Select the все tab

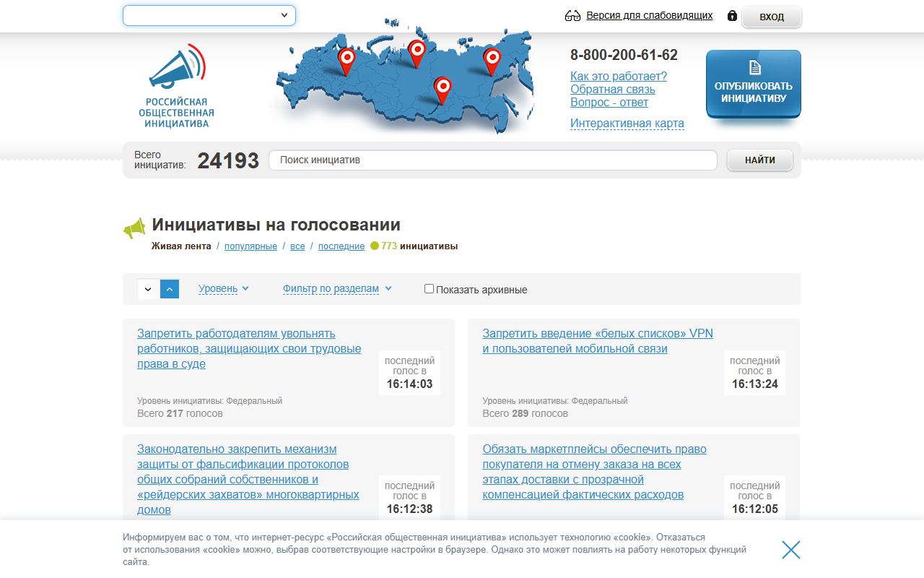pos(297,246)
